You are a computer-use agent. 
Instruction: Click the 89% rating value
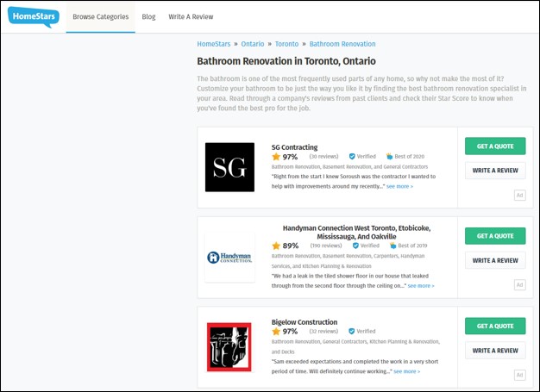tap(291, 246)
